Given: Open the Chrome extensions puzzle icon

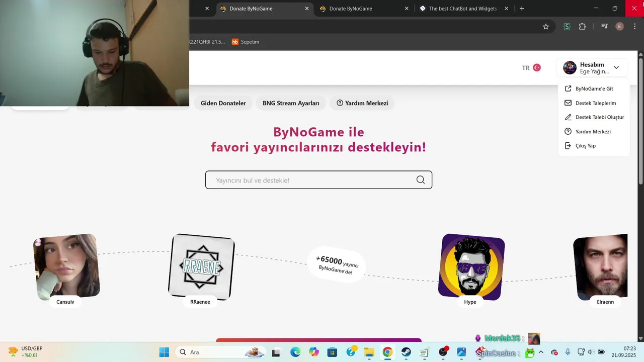Looking at the screenshot, I should pos(583,27).
